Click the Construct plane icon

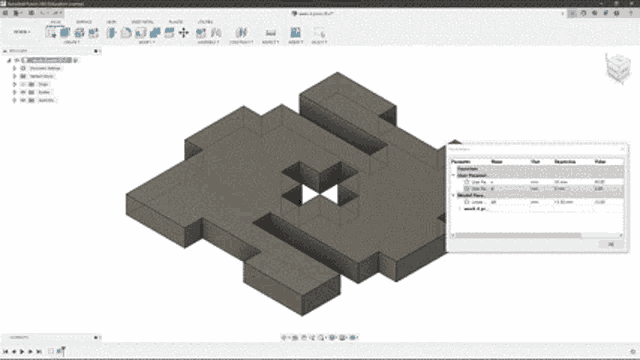(x=241, y=32)
